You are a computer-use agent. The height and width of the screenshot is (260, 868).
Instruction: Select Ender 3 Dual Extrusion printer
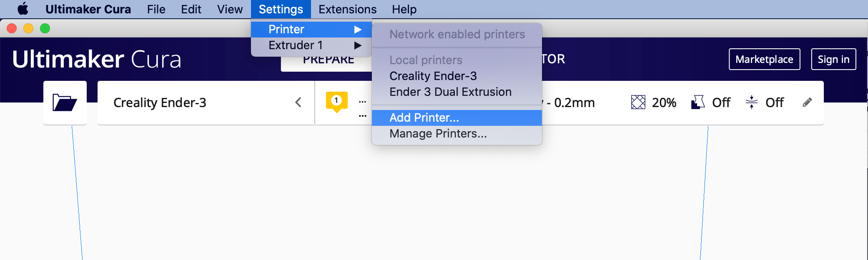pyautogui.click(x=450, y=92)
